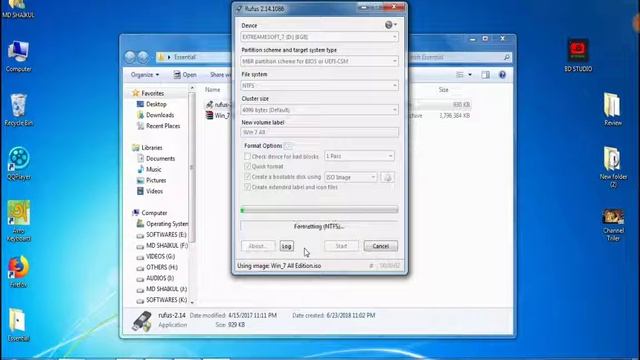Click the search magnifier in Explorer
This screenshot has height=360, width=640.
click(507, 57)
